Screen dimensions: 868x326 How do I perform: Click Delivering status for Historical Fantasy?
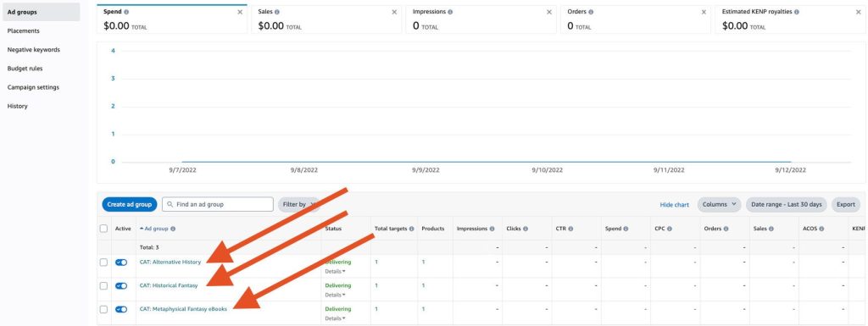pos(337,285)
